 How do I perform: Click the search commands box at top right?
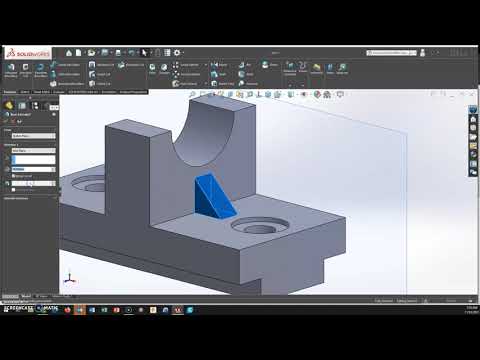(391, 53)
